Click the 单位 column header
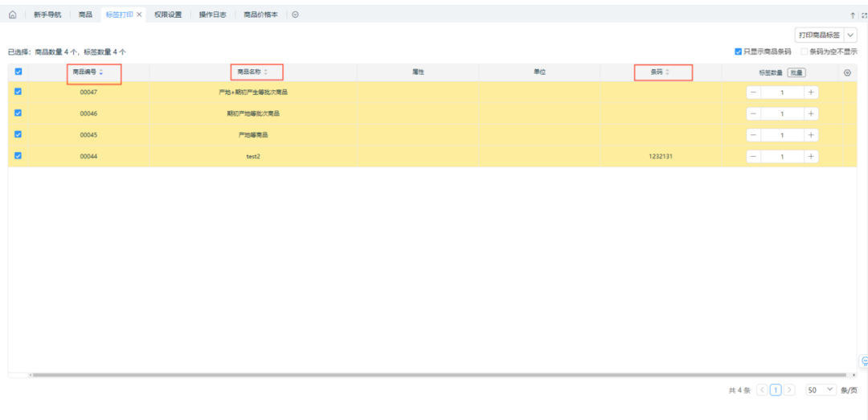This screenshot has height=420, width=868. 540,72
